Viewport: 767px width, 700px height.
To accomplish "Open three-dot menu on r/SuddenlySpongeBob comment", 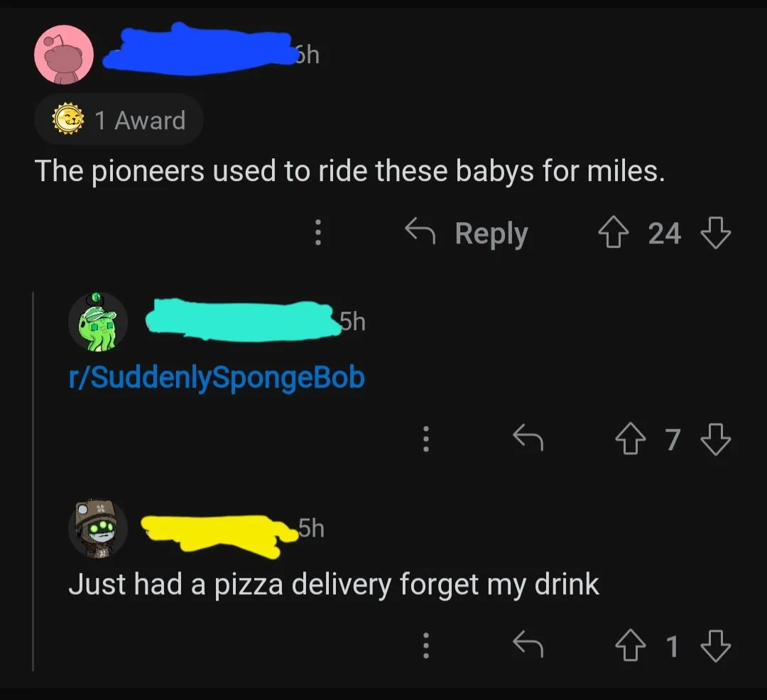I will 426,439.
